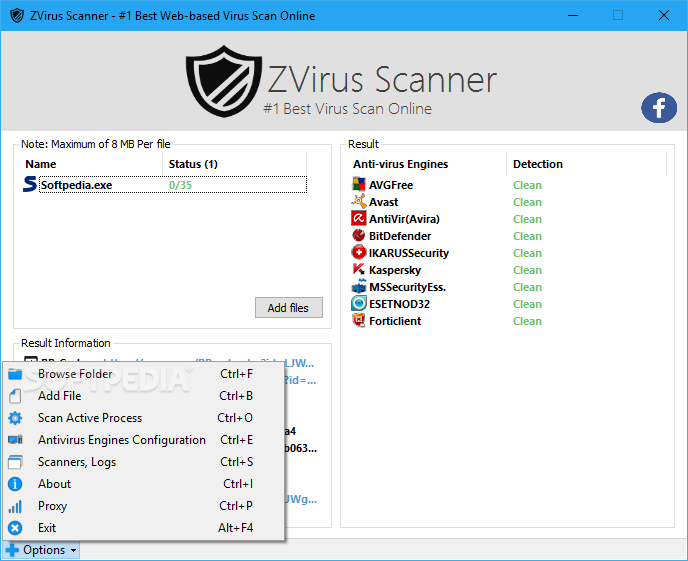Click the MSSecurityEss. engine icon
688x561 pixels.
point(358,286)
